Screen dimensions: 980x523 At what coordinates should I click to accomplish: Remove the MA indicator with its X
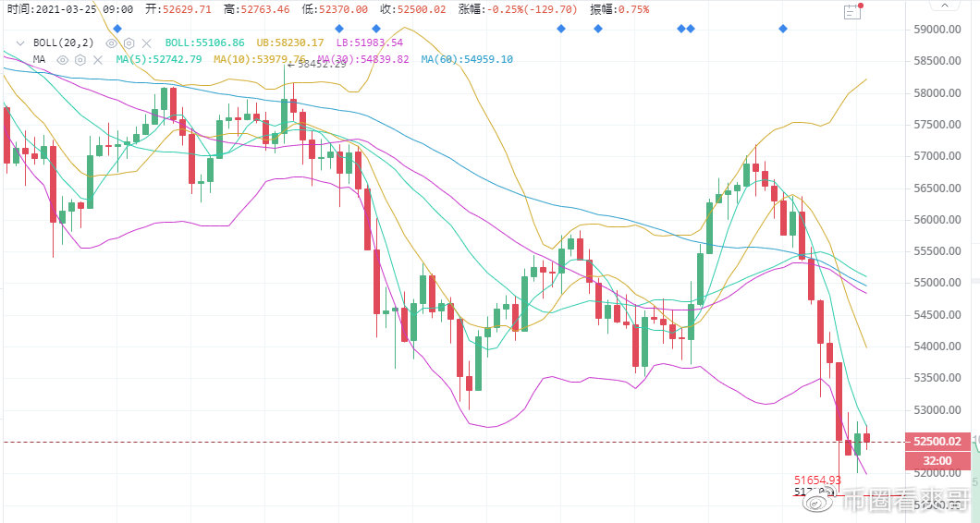coord(97,60)
